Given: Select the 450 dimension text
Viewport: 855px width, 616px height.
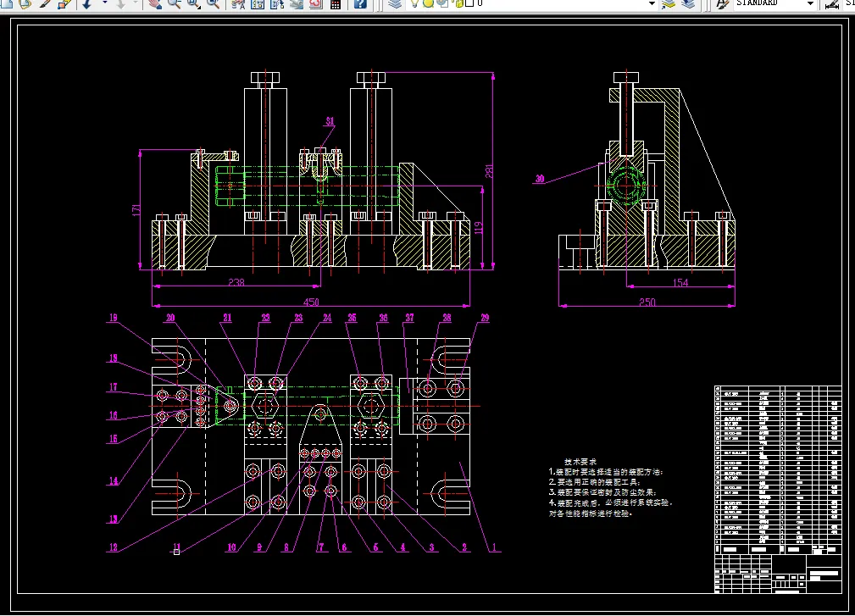Looking at the screenshot, I should click(x=311, y=301).
